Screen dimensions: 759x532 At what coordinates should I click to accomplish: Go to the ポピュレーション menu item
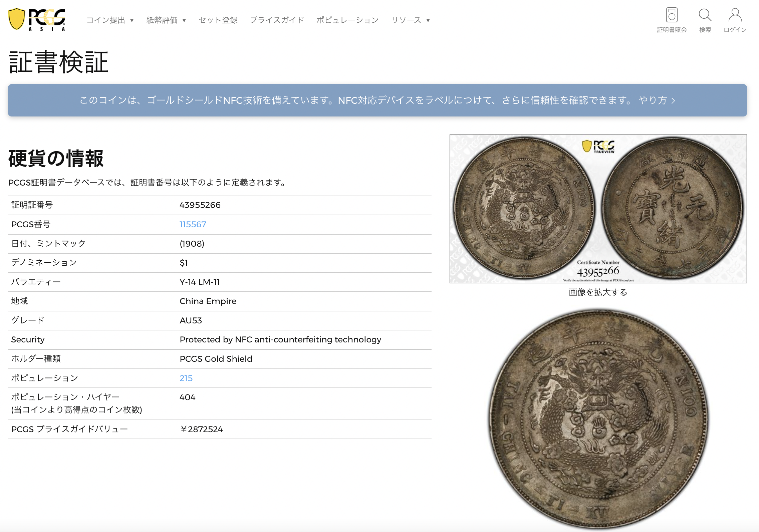[347, 20]
